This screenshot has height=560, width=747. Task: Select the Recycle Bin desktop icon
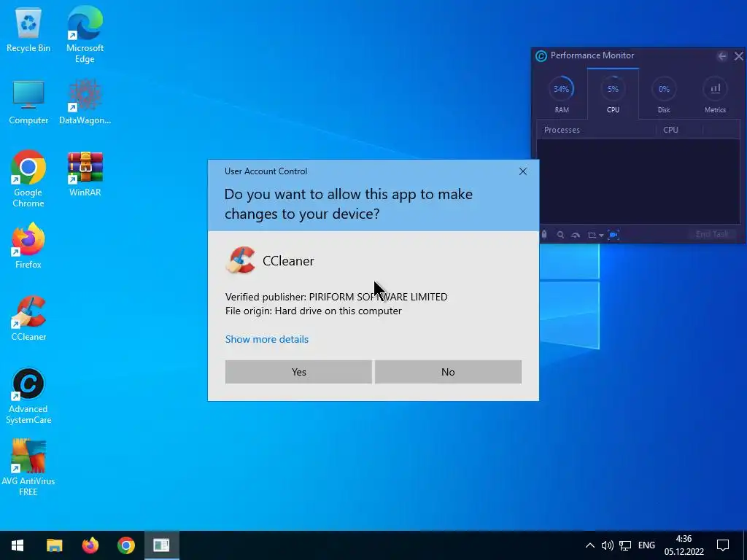[28, 31]
